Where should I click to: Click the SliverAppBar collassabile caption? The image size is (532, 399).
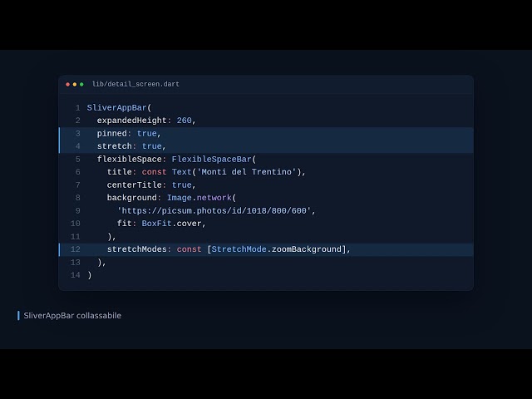[x=72, y=316]
